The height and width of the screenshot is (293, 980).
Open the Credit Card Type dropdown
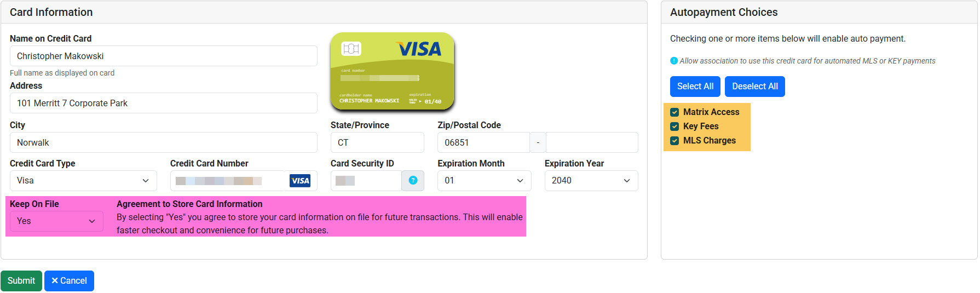[x=83, y=181]
